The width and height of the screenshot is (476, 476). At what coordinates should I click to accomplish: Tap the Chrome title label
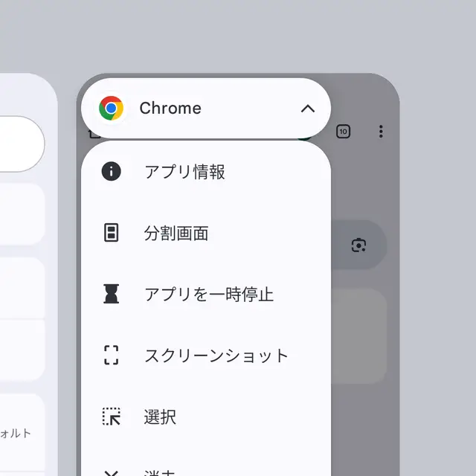click(x=170, y=108)
